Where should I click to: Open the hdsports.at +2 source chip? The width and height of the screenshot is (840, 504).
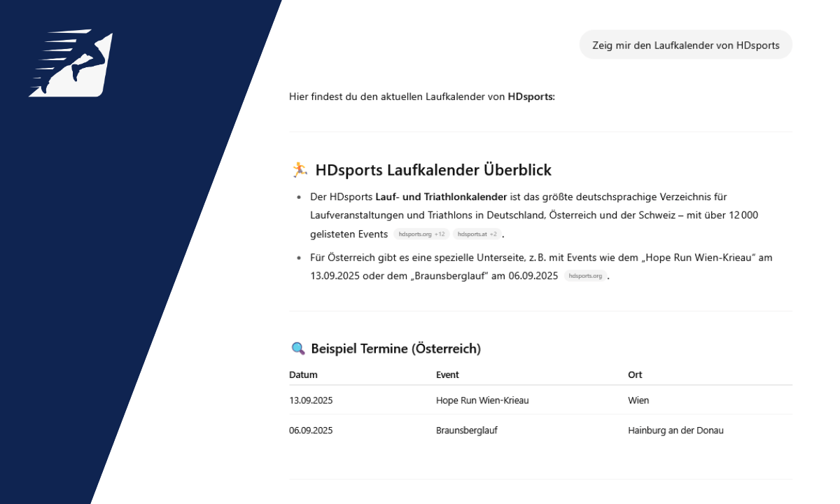click(477, 234)
